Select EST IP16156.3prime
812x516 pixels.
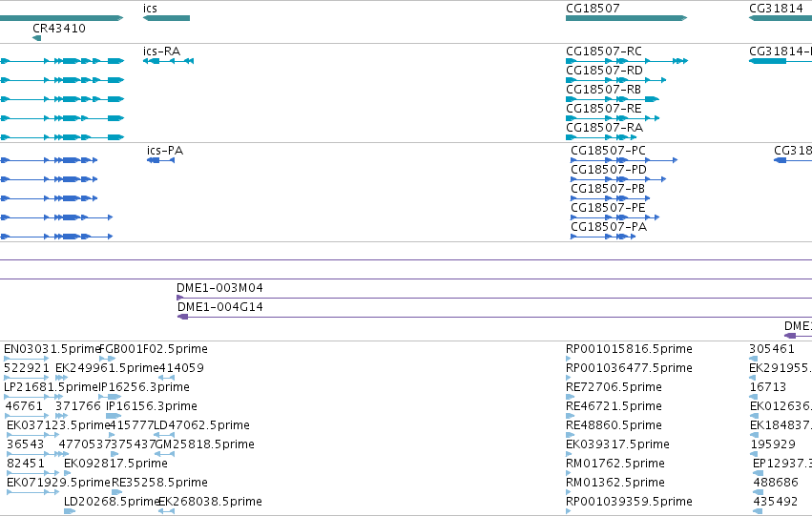click(x=151, y=406)
